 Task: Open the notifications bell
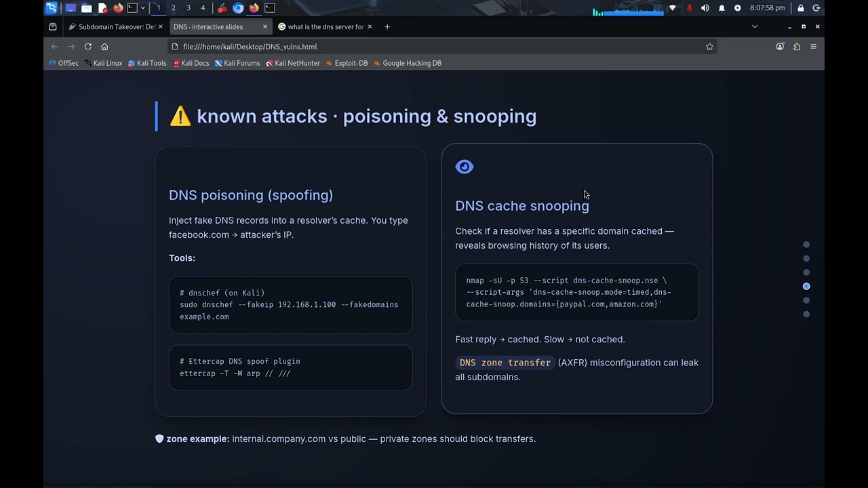(722, 8)
